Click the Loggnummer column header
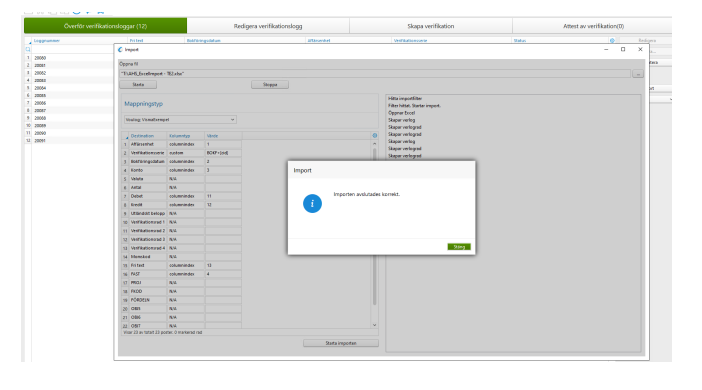 tap(47, 40)
